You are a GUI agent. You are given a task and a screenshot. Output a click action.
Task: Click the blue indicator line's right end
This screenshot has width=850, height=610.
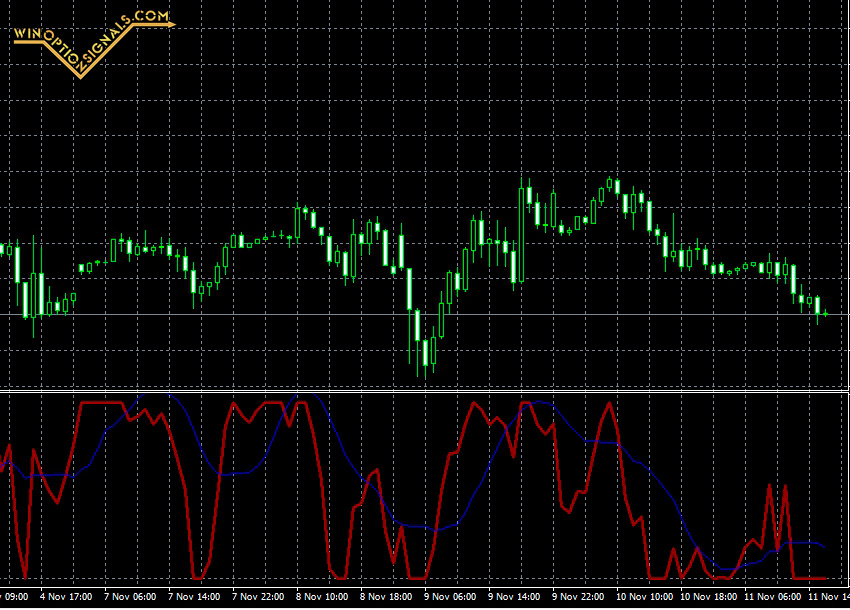tap(822, 546)
